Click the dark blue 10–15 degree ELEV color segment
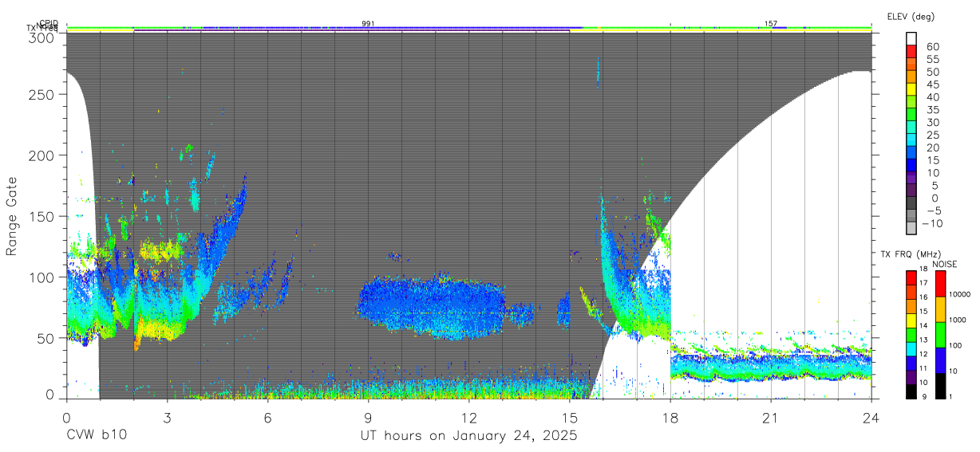 (911, 166)
